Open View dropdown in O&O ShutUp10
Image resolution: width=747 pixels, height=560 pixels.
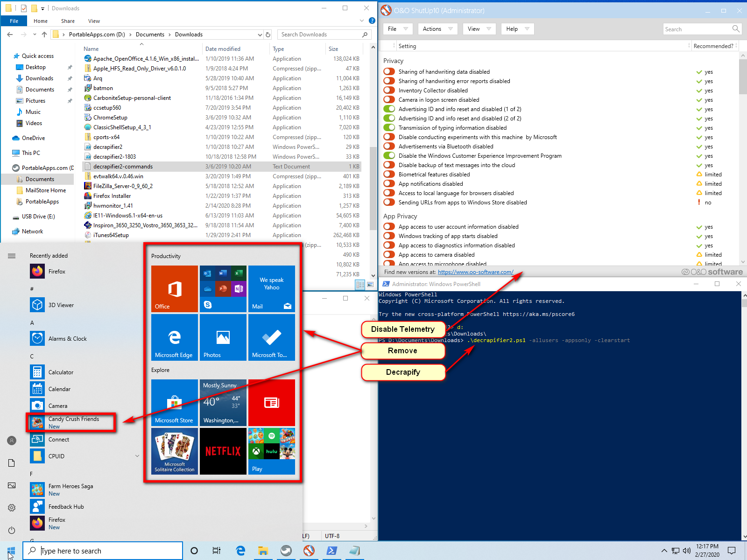[479, 29]
